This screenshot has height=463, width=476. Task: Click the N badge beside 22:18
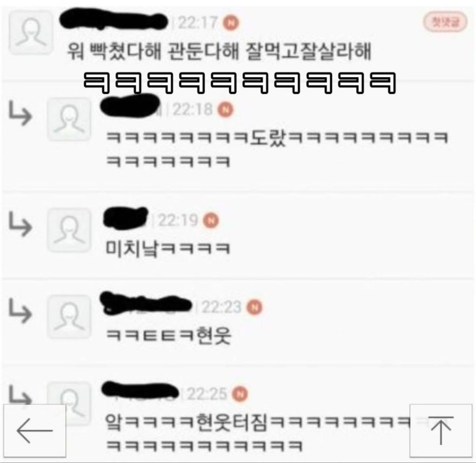[225, 110]
